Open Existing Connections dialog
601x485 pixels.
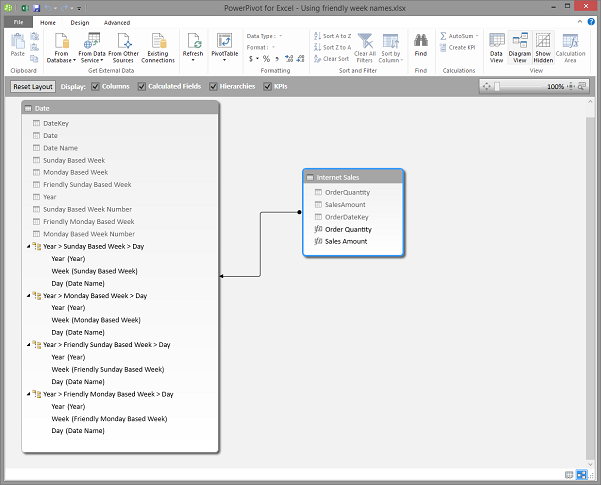158,48
